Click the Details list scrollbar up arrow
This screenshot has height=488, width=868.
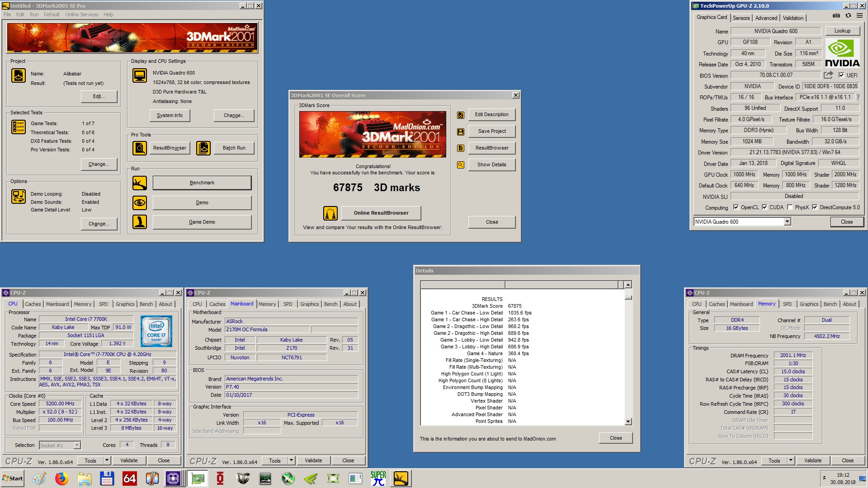click(628, 285)
